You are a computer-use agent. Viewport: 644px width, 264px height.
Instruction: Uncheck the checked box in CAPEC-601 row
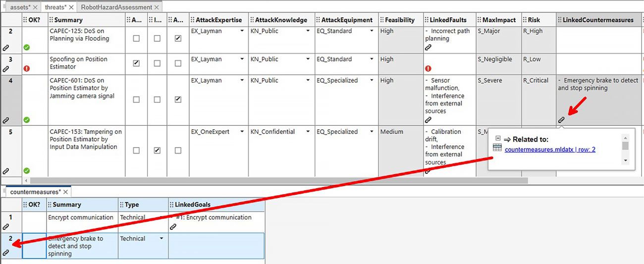pyautogui.click(x=178, y=100)
